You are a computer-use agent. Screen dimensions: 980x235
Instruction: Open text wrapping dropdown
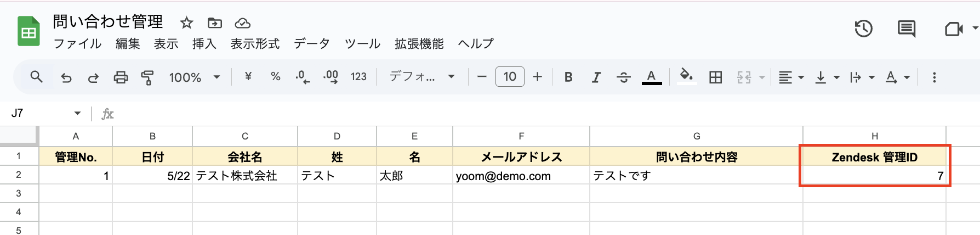(862, 77)
